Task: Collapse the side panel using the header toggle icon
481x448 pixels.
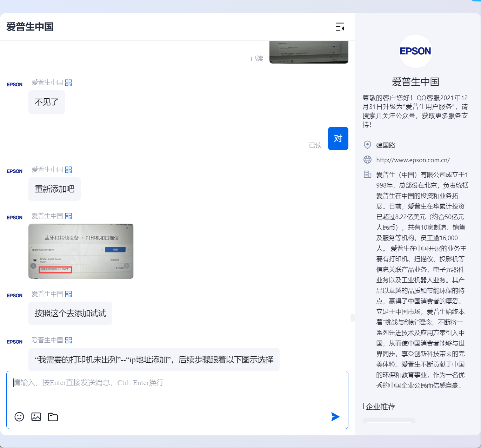Action: [340, 27]
